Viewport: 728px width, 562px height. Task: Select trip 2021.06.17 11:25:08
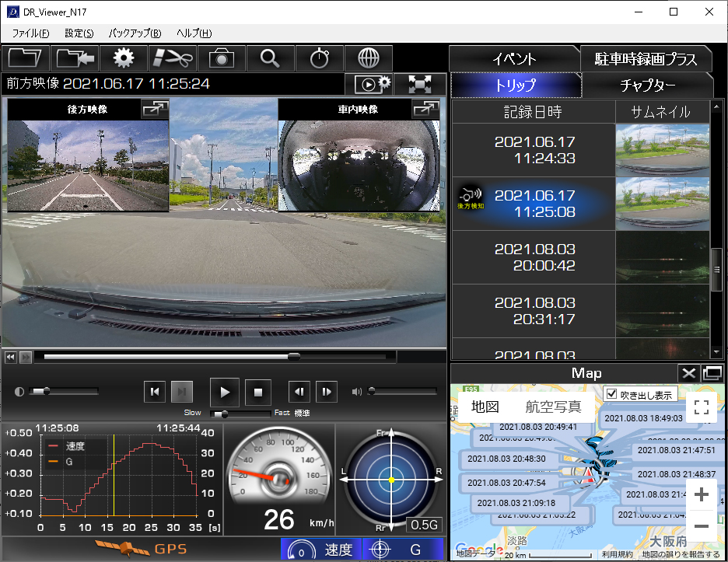pos(534,204)
